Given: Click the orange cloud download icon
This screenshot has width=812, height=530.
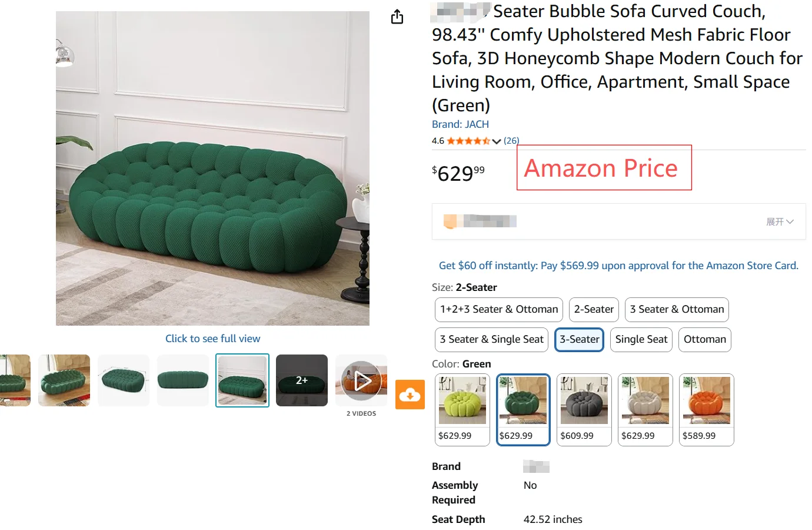Looking at the screenshot, I should (410, 395).
